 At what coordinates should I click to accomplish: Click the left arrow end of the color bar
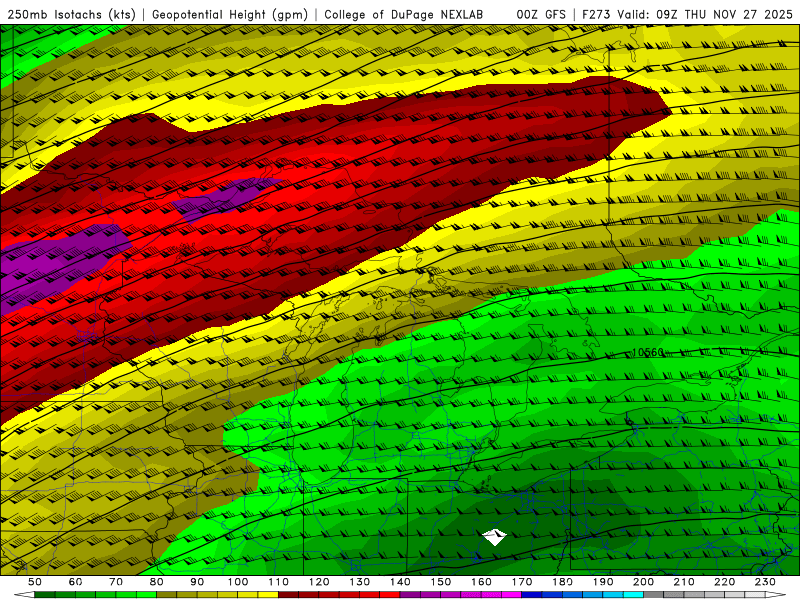24,594
